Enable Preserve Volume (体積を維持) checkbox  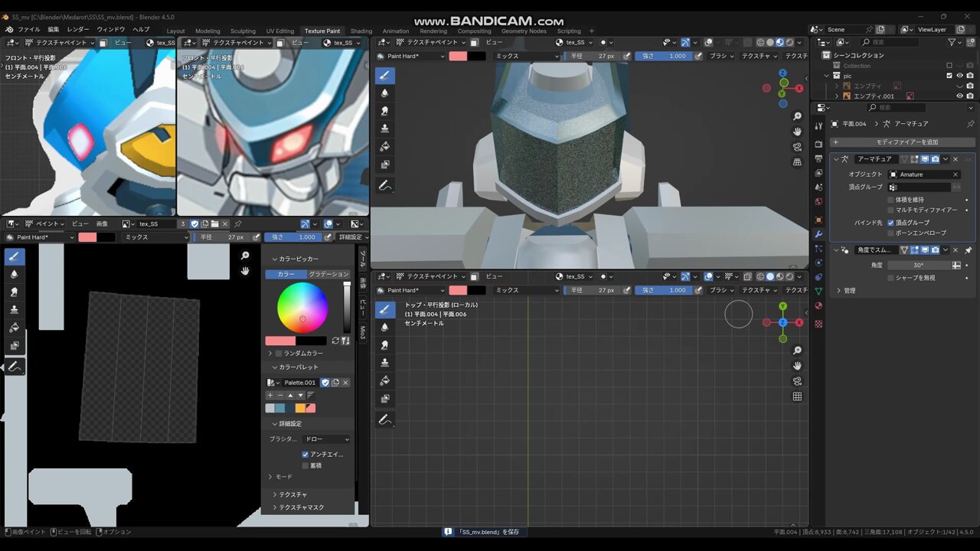[x=890, y=200]
